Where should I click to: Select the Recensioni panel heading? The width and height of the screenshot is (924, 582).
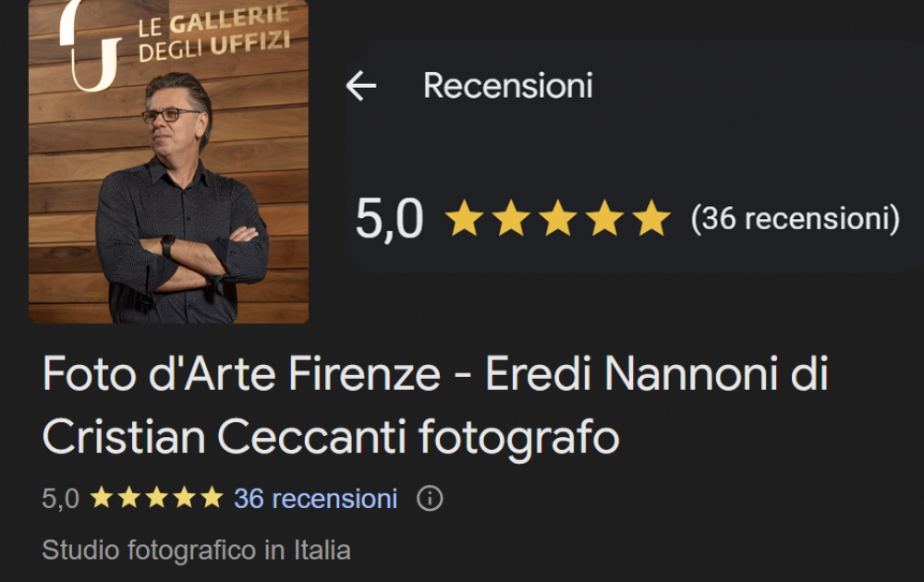[508, 86]
